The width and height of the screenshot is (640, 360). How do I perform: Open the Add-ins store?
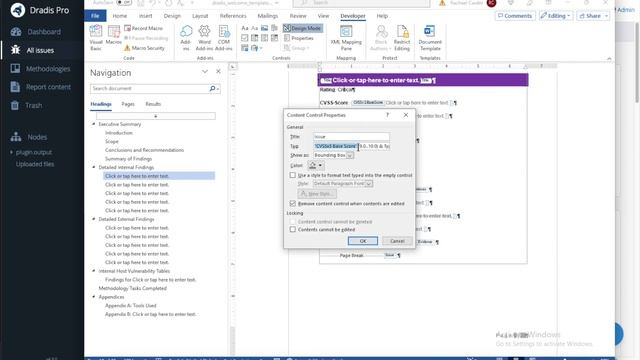(x=186, y=38)
